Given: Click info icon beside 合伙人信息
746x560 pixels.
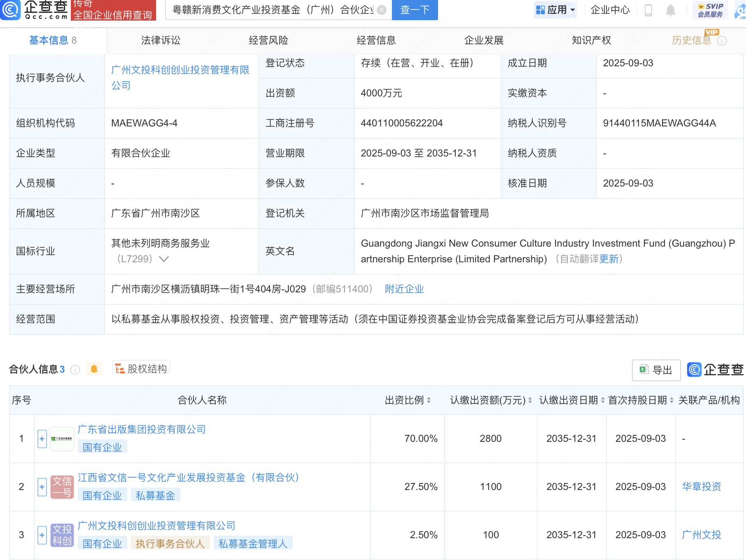Looking at the screenshot, I should tap(75, 370).
